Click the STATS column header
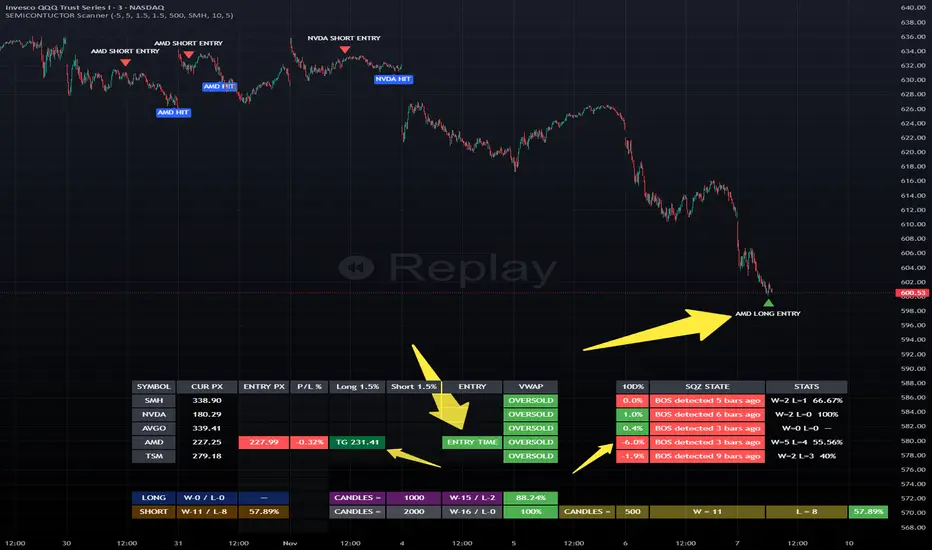The image size is (932, 550). pyautogui.click(x=807, y=386)
